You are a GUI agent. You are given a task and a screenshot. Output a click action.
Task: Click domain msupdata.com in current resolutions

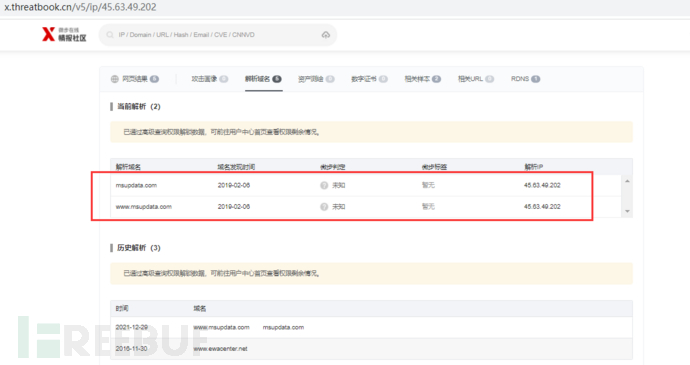[x=136, y=185]
